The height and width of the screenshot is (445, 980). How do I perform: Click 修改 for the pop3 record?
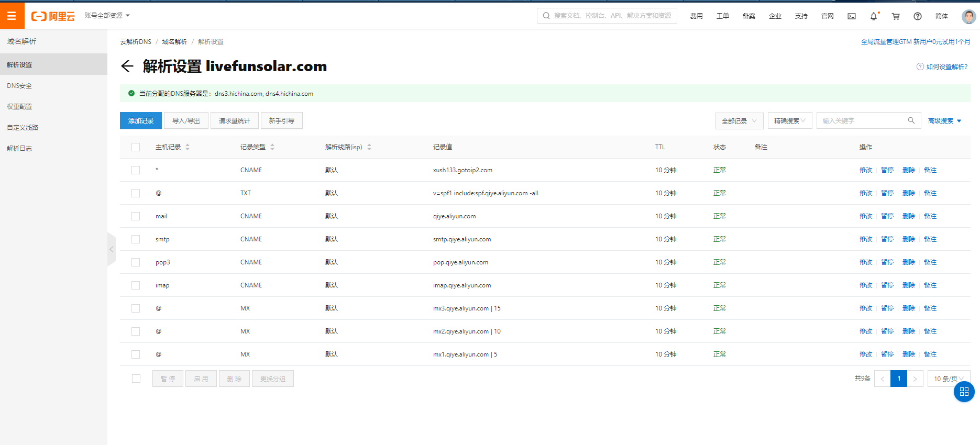click(865, 262)
